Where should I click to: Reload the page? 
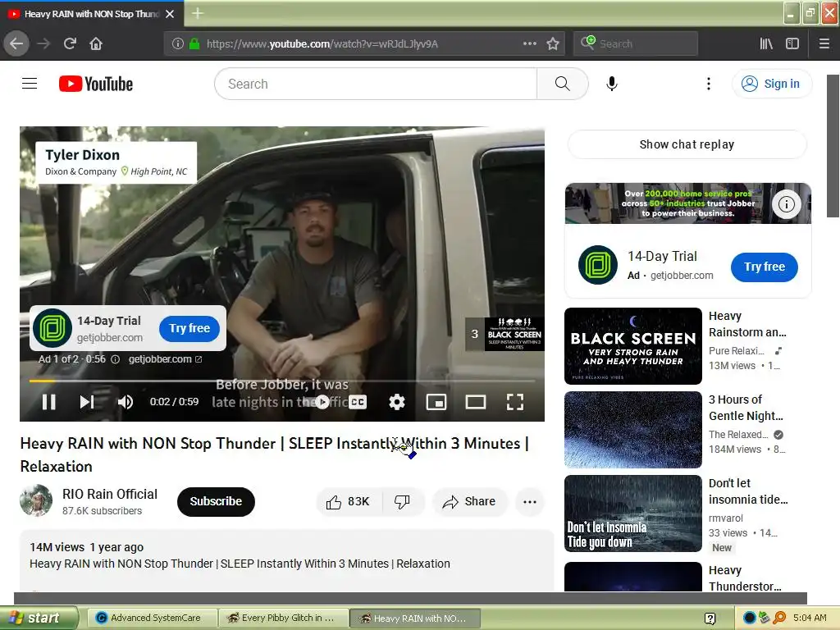[70, 43]
